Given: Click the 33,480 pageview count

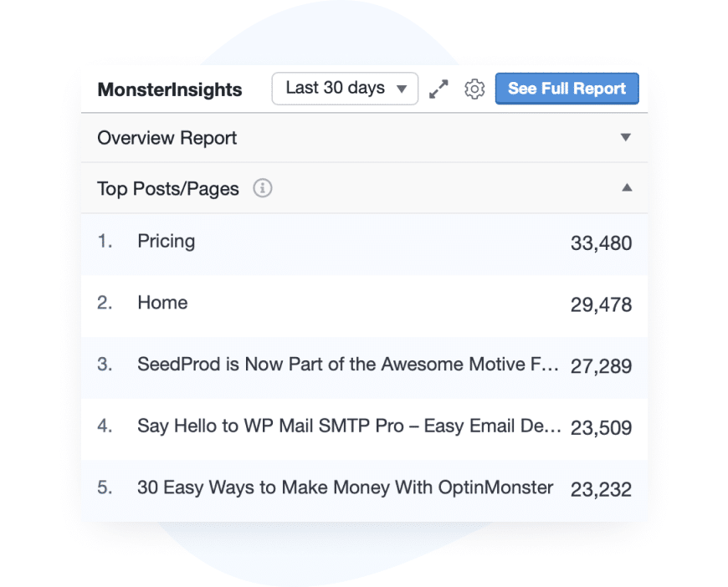Looking at the screenshot, I should (x=602, y=243).
